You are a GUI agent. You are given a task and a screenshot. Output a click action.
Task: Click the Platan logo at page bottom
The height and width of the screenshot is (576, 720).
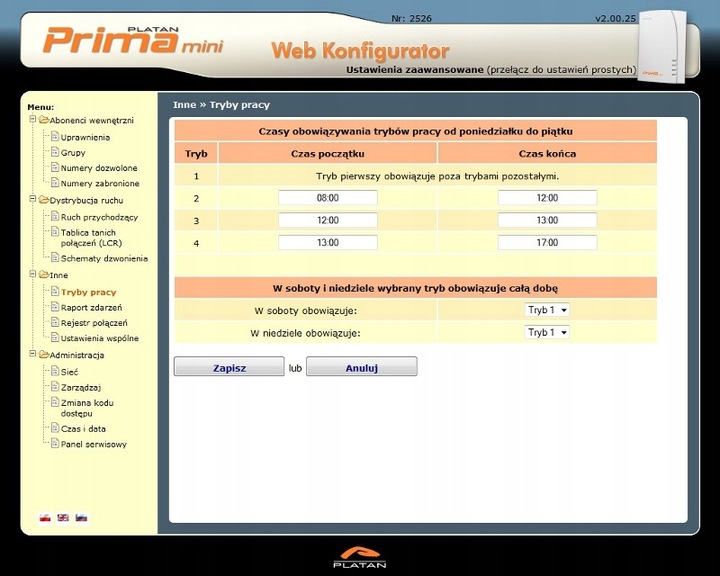360,557
